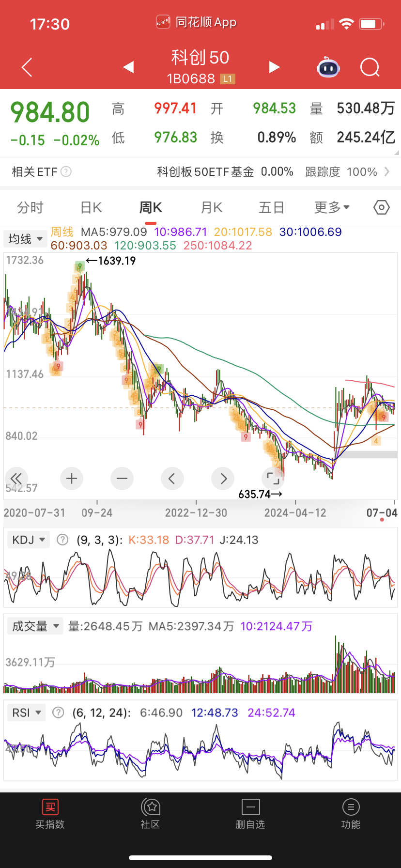Open the search magnifier
Screen dimensions: 401x868
click(370, 67)
